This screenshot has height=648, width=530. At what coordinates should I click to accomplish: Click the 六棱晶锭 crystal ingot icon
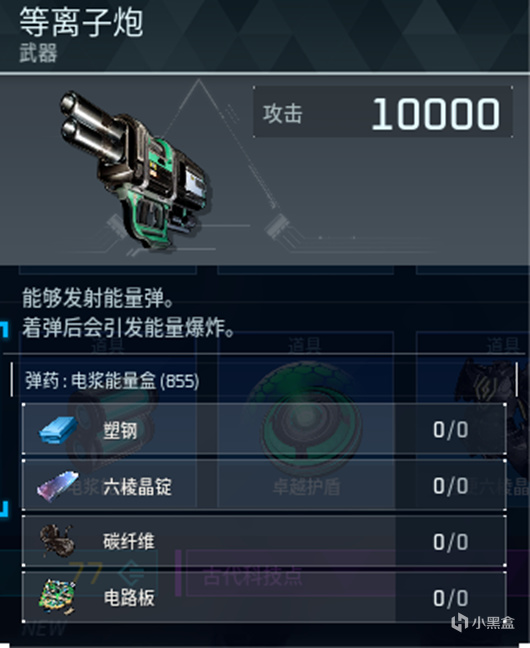tap(57, 486)
